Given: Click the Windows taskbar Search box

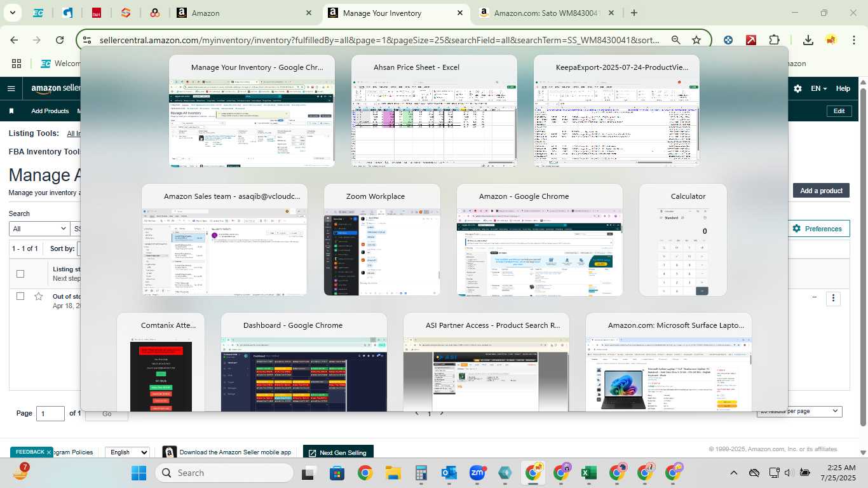Looking at the screenshot, I should [x=224, y=473].
